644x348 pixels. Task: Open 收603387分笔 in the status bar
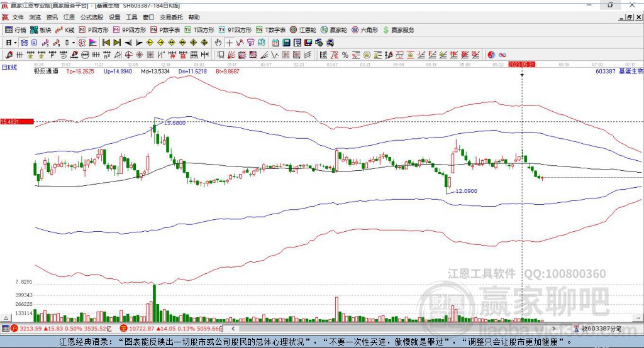597,329
